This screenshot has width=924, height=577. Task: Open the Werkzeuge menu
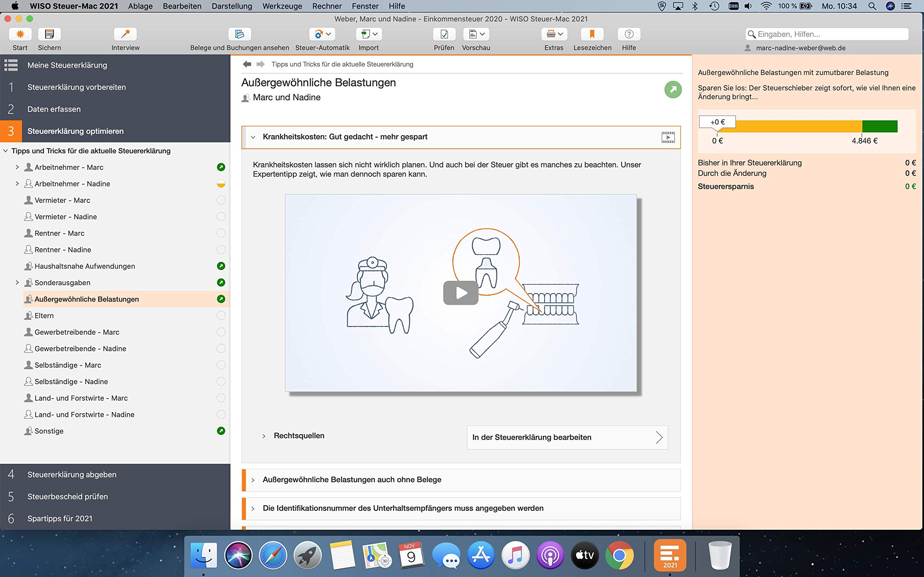coord(282,6)
